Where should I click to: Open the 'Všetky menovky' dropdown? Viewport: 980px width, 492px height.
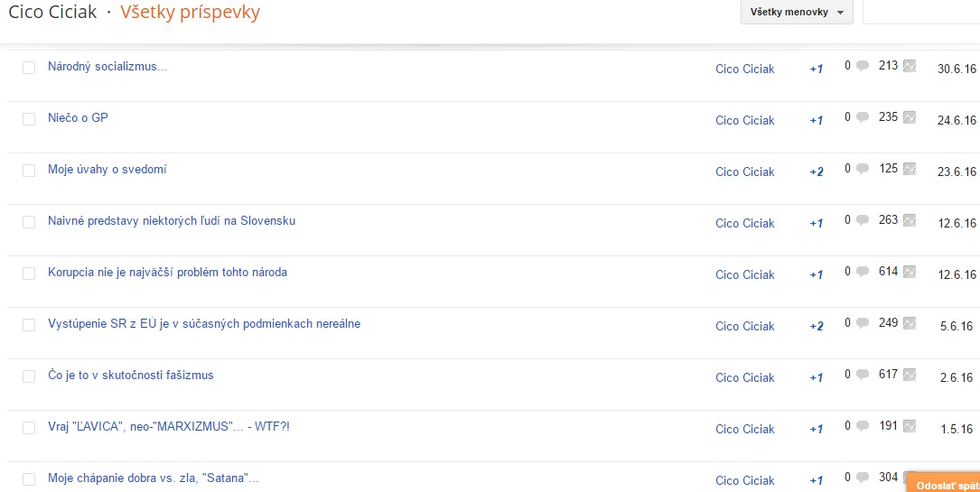point(796,13)
